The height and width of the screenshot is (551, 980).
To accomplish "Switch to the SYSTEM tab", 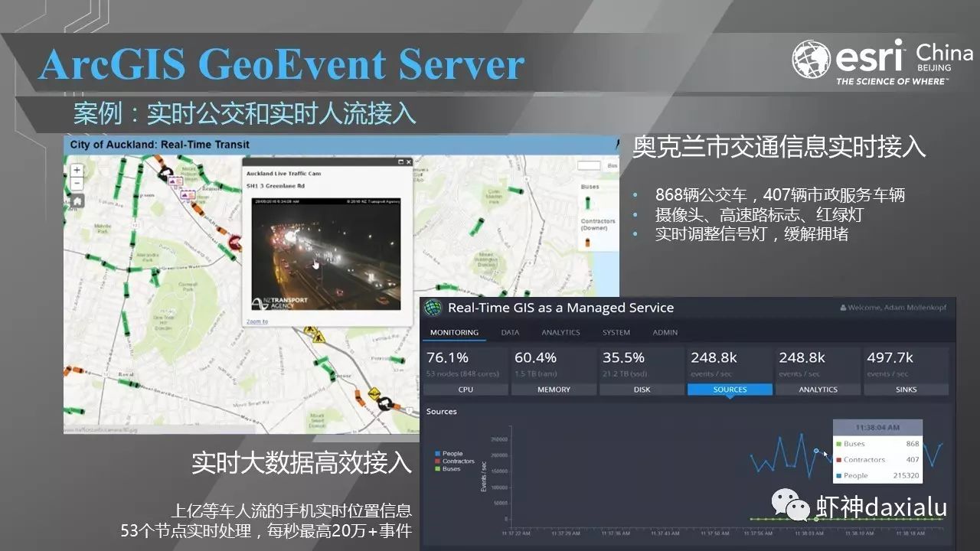I will pos(616,332).
